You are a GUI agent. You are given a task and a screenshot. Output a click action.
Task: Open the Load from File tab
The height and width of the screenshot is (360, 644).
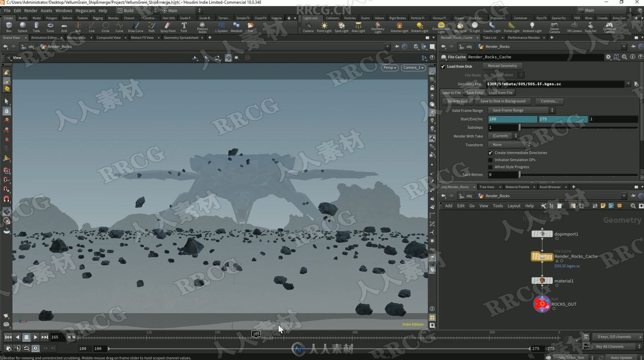coord(501,93)
